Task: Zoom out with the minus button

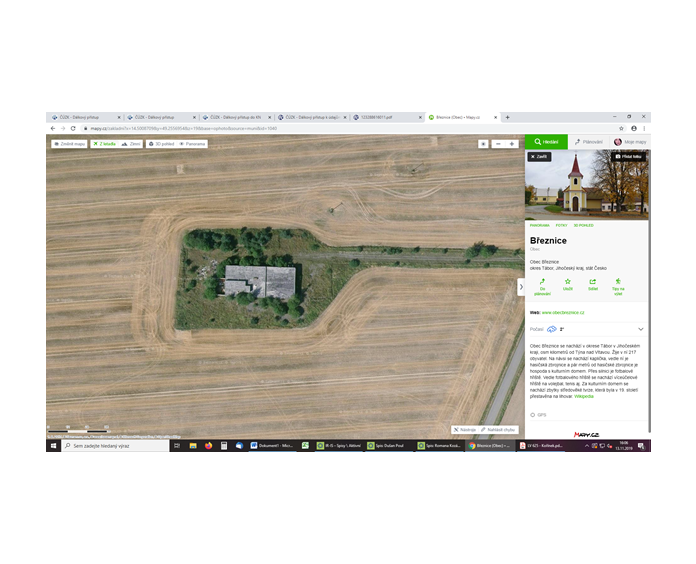Action: pyautogui.click(x=498, y=144)
